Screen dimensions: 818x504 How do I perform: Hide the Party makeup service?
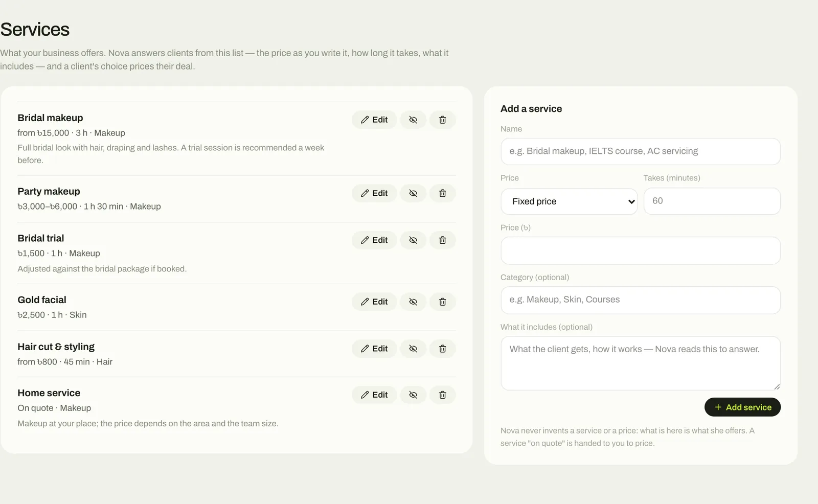413,193
